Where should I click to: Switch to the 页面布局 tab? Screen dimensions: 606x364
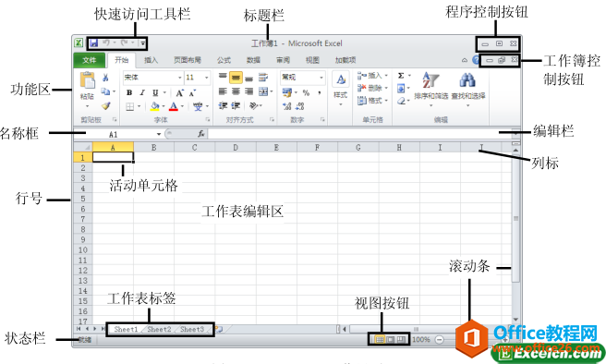tap(188, 60)
